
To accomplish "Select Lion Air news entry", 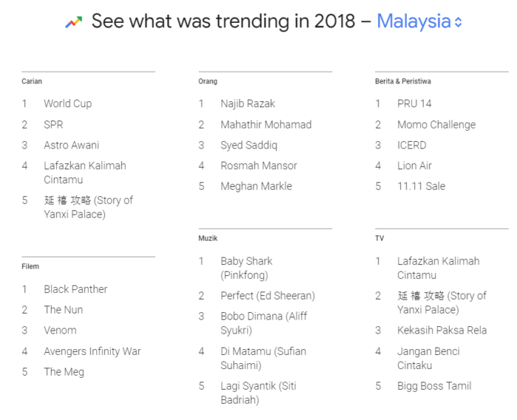I will (x=414, y=165).
